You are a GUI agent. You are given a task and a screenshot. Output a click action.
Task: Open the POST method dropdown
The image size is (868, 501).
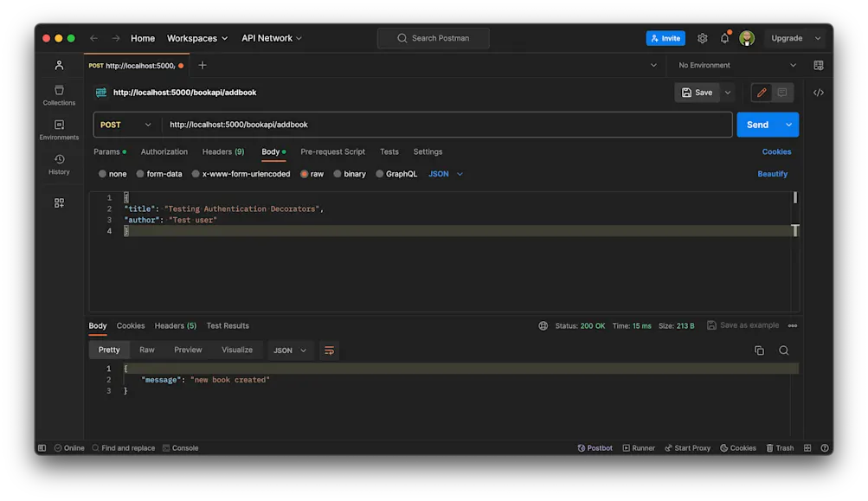tap(125, 125)
